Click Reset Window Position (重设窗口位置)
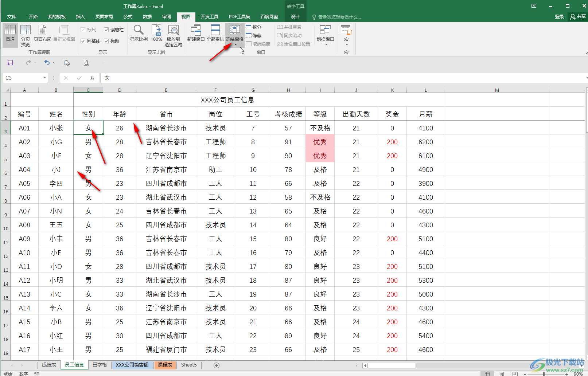Screen dimensions: 588x376 [x=294, y=44]
